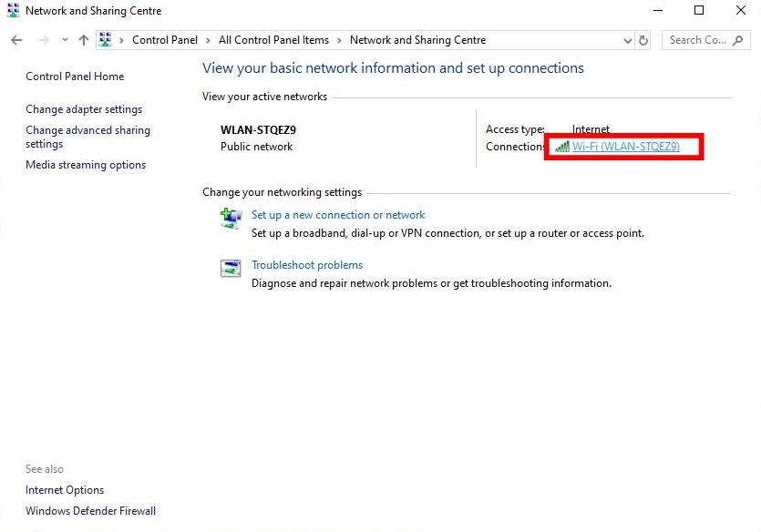761x532 pixels.
Task: Select Control Panel breadcrumb
Action: [165, 40]
